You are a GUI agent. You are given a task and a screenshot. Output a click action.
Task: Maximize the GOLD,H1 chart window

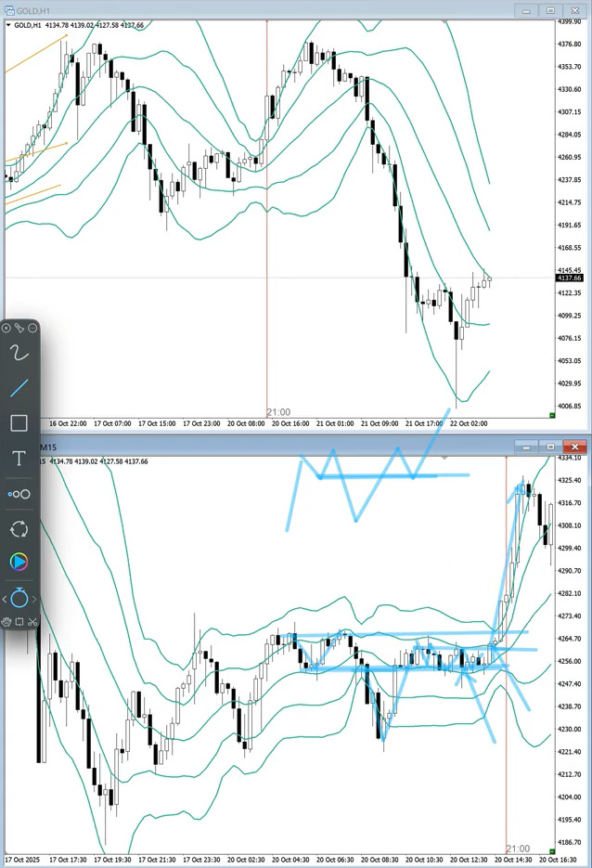pyautogui.click(x=549, y=9)
